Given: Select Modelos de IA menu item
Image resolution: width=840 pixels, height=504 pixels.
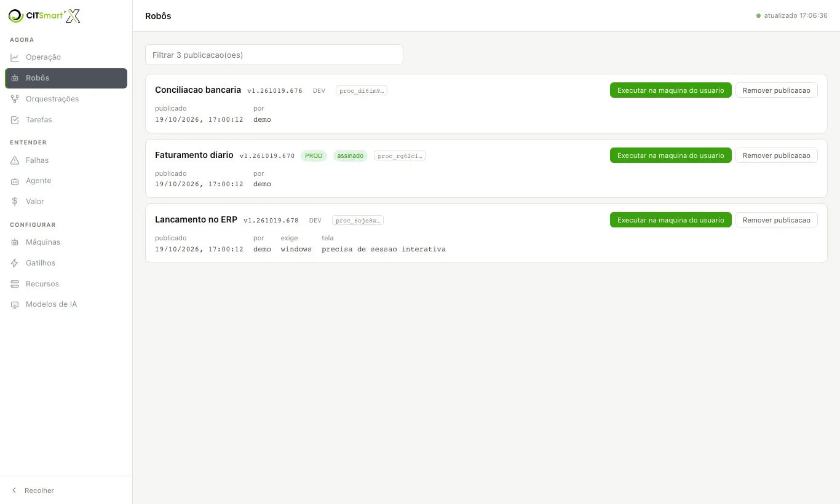Looking at the screenshot, I should [x=66, y=304].
